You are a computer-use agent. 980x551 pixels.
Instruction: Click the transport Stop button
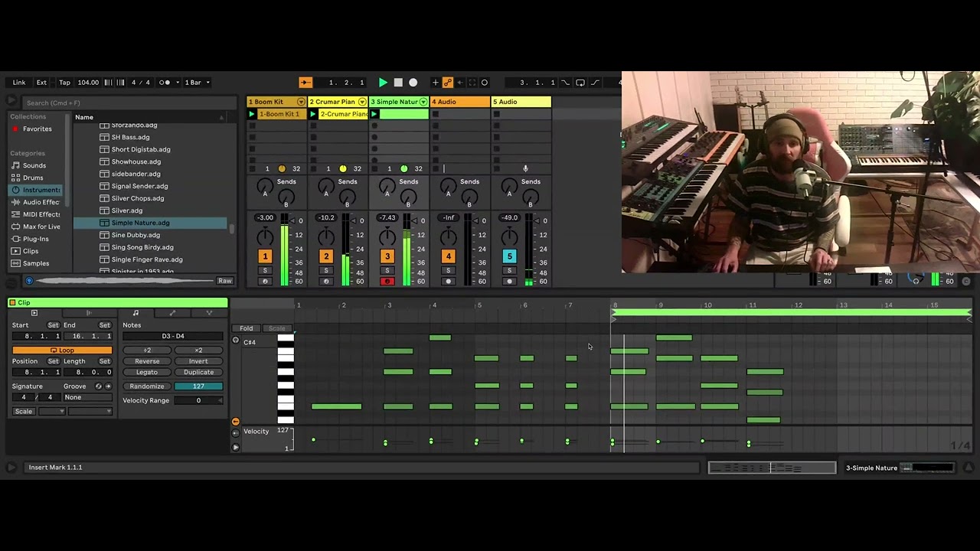(x=398, y=83)
